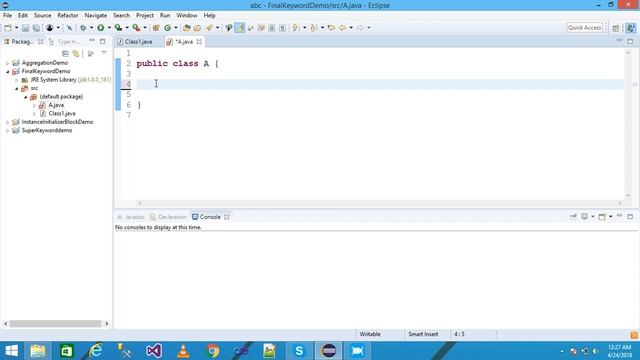The height and width of the screenshot is (360, 640).
Task: Close the A.java editor tab
Action: pyautogui.click(x=199, y=42)
